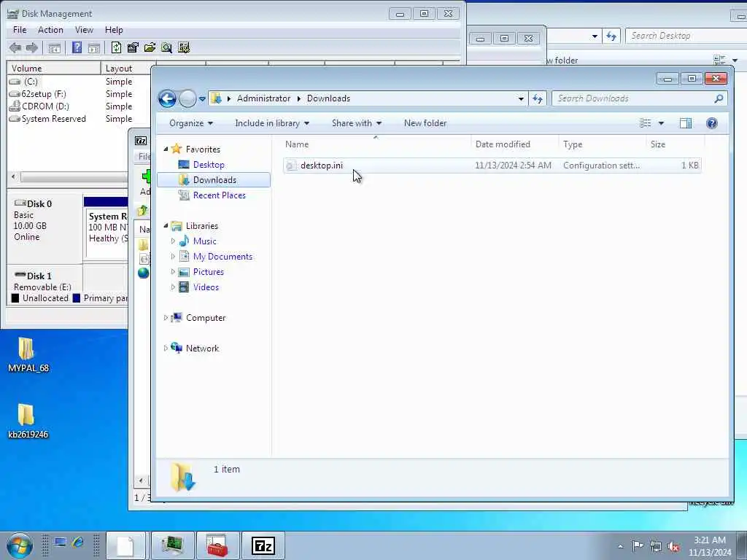Open address bar history dropdown in Downloads

tap(521, 98)
